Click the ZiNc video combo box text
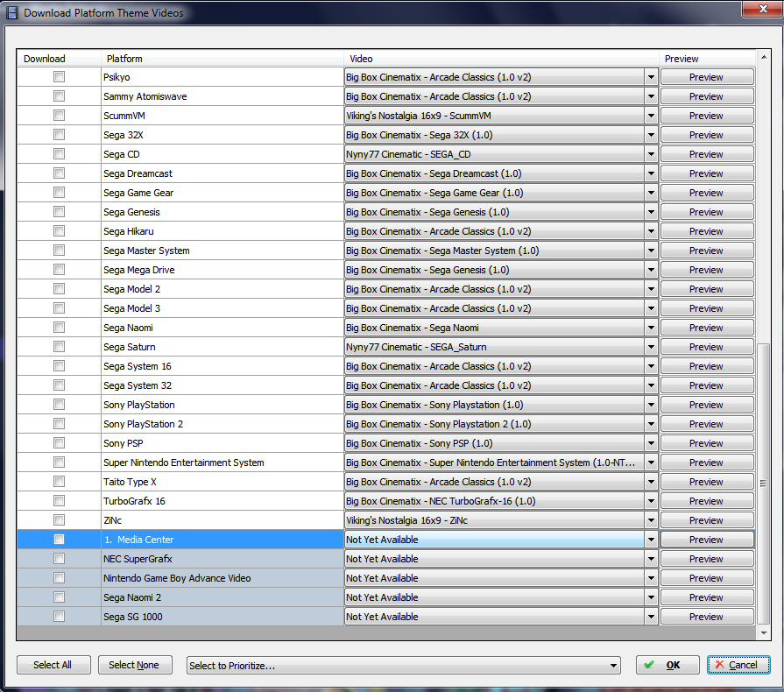This screenshot has height=692, width=784. click(406, 520)
